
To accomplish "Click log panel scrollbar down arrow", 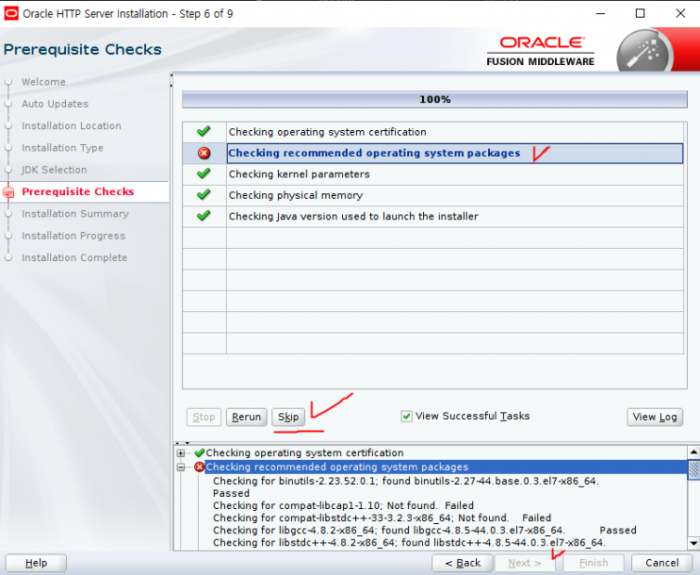I will (x=694, y=543).
